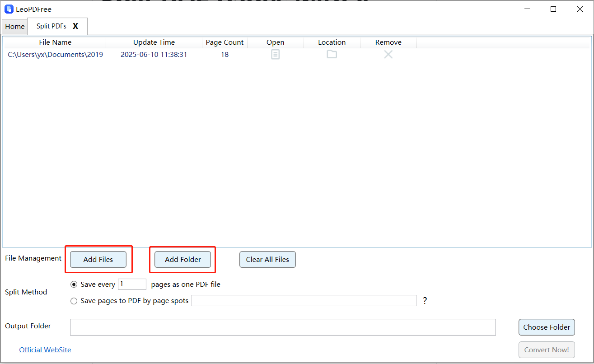This screenshot has width=594, height=364.
Task: Click the Add Folder button
Action: [182, 260]
